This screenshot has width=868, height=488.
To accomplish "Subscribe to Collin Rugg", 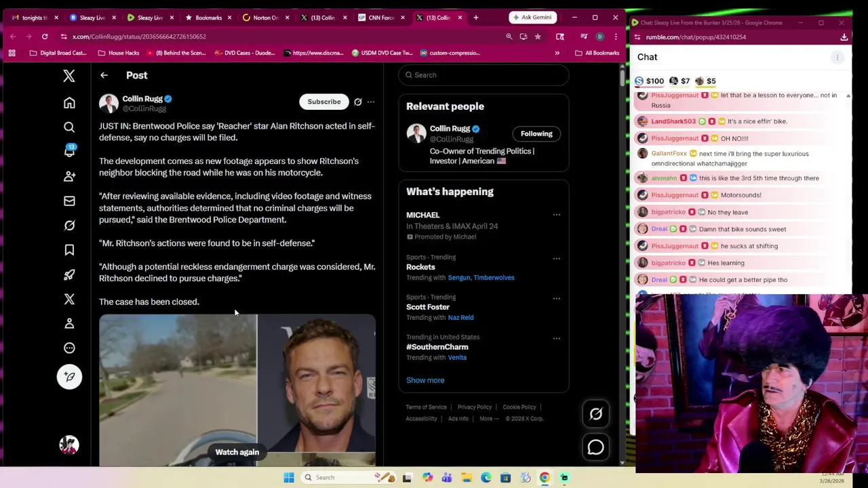I will click(324, 102).
